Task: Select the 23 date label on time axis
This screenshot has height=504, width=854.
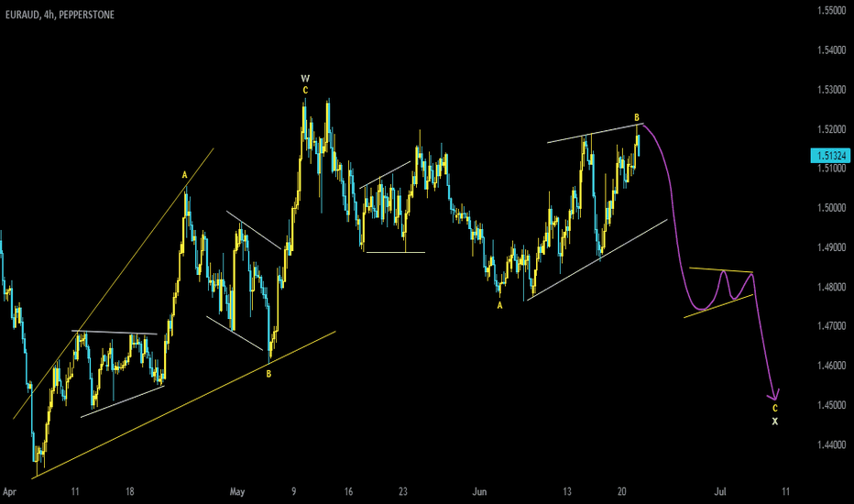Action: tap(402, 491)
